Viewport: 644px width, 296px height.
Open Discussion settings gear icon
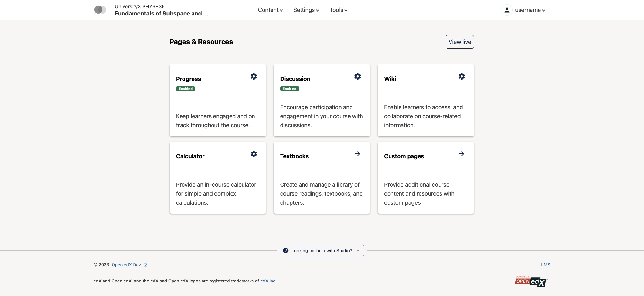[358, 76]
